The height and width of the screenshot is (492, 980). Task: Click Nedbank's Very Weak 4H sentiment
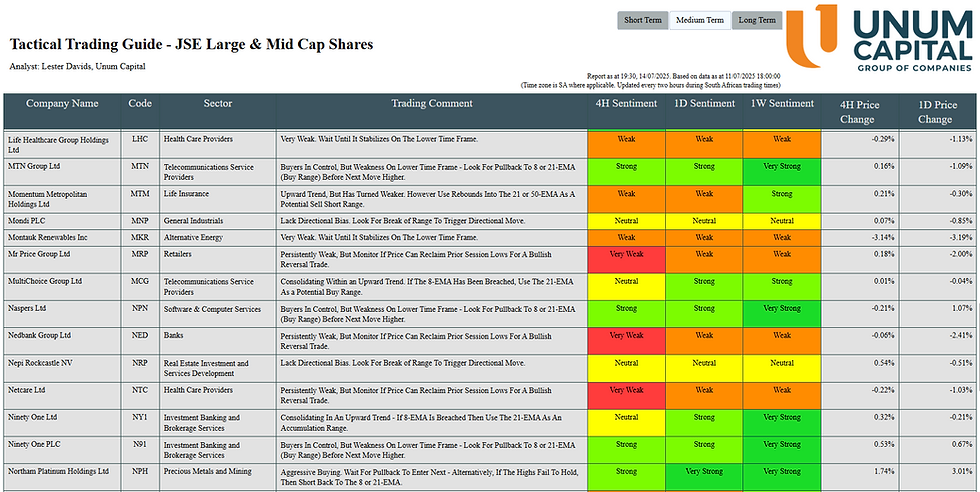pyautogui.click(x=626, y=341)
